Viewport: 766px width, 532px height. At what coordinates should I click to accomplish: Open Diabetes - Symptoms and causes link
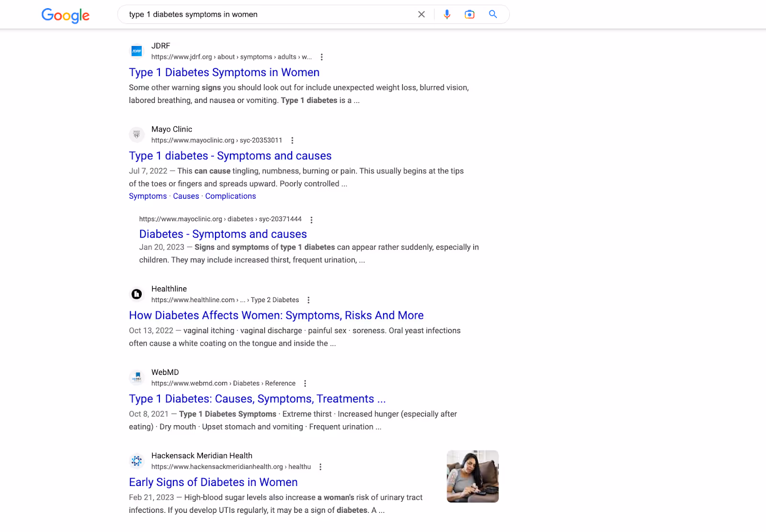point(223,234)
